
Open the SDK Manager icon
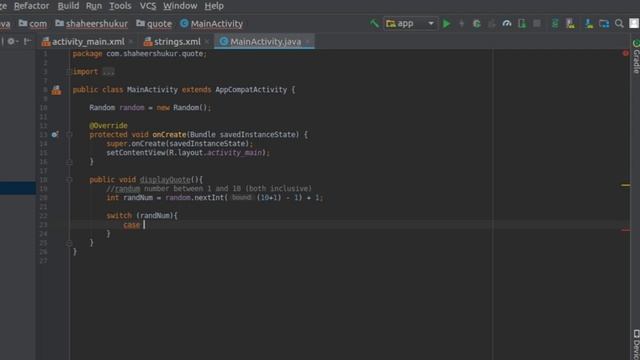pos(589,24)
